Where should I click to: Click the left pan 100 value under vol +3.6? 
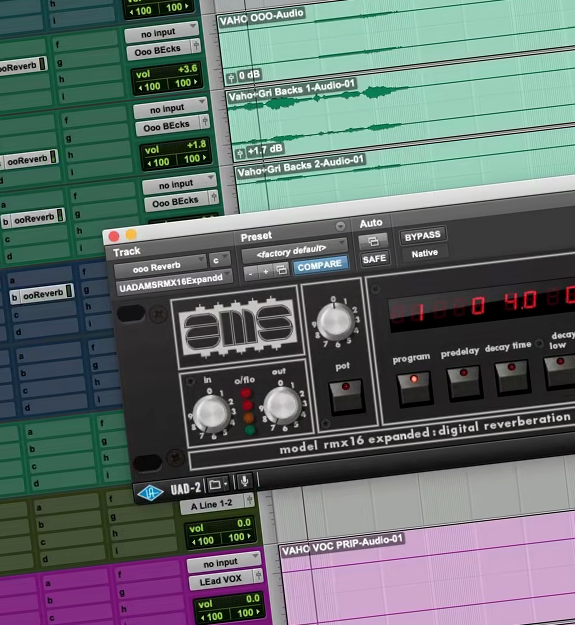point(150,86)
